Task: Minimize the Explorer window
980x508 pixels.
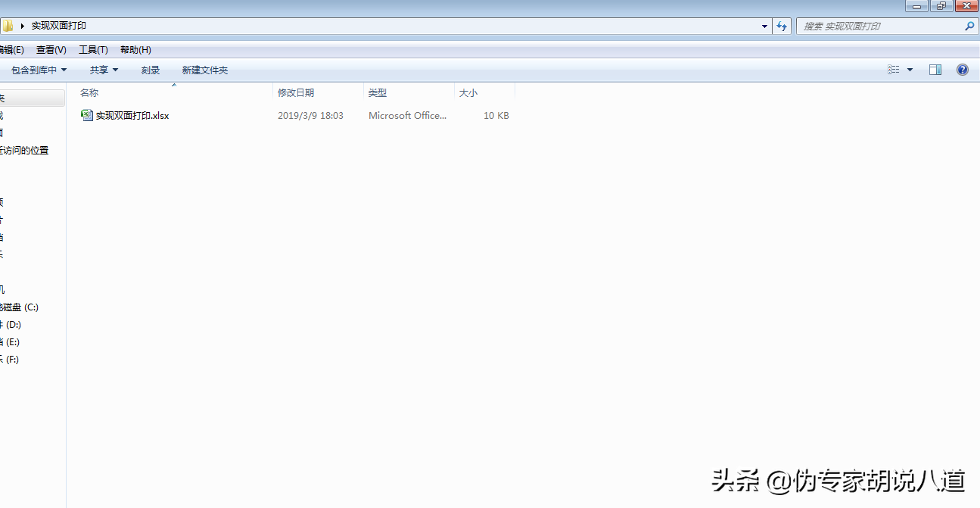Action: click(x=917, y=6)
